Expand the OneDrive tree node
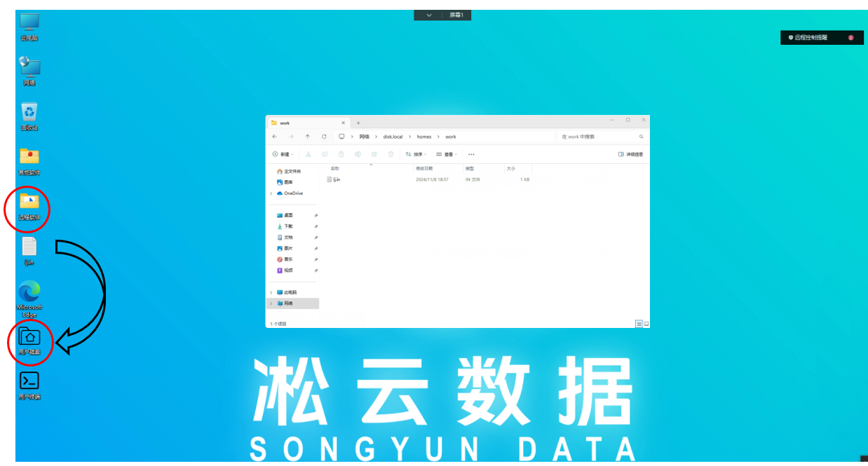The image size is (868, 466). (271, 193)
